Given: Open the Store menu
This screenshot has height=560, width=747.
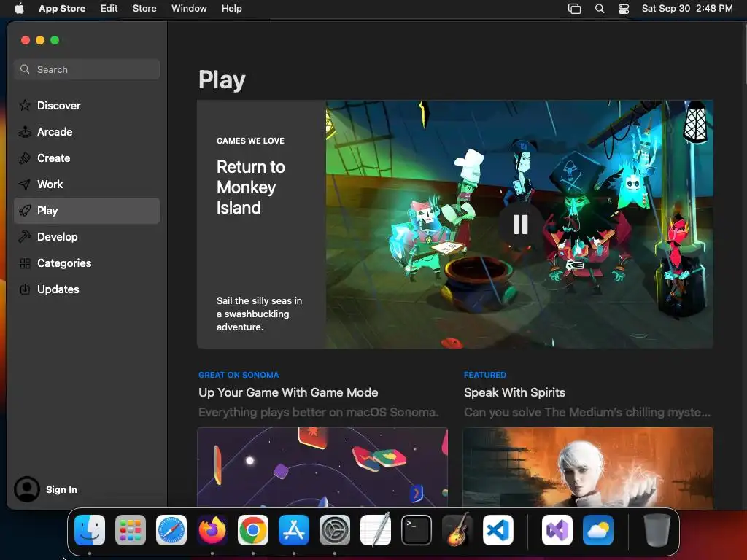Looking at the screenshot, I should pos(144,9).
